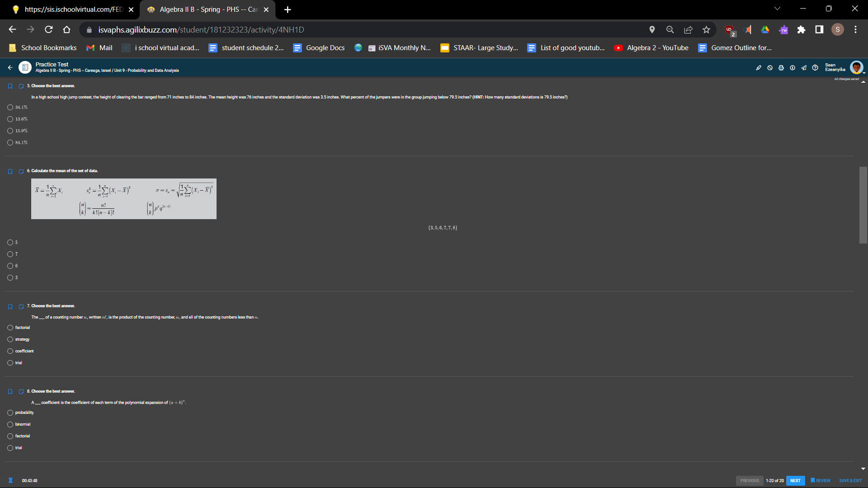The height and width of the screenshot is (488, 868).
Task: Bookmark question 6 with flag icon
Action: click(10, 172)
